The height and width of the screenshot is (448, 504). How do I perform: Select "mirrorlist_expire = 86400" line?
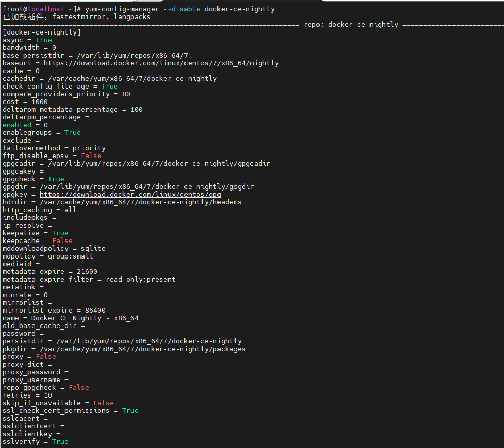[x=54, y=310]
